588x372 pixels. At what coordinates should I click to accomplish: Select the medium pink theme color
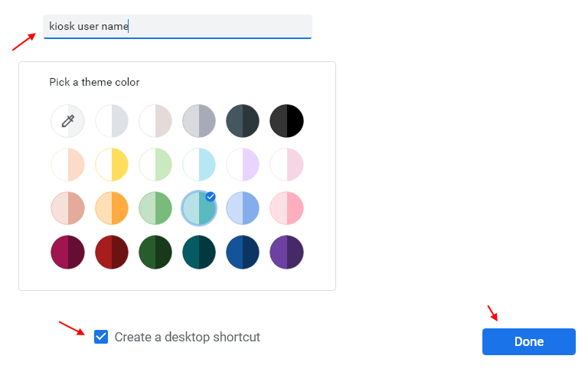click(x=286, y=208)
